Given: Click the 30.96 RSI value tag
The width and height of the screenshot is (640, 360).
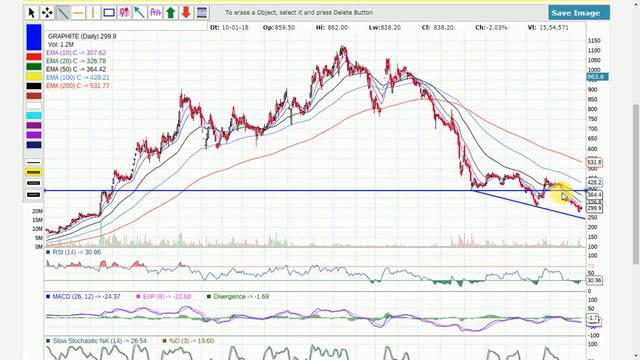Looking at the screenshot, I should tap(594, 280).
